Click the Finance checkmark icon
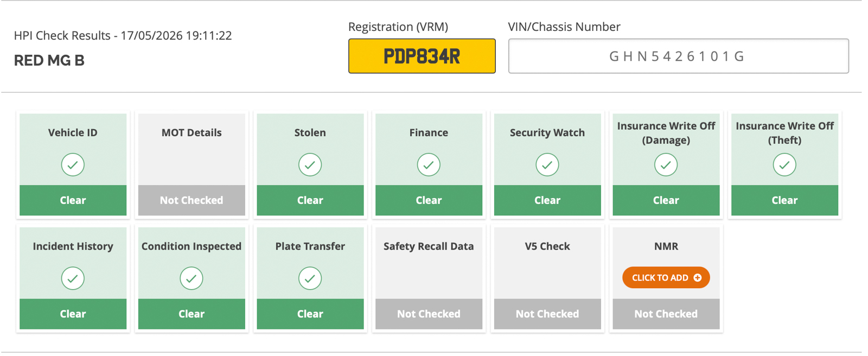This screenshot has height=356, width=868. [429, 164]
